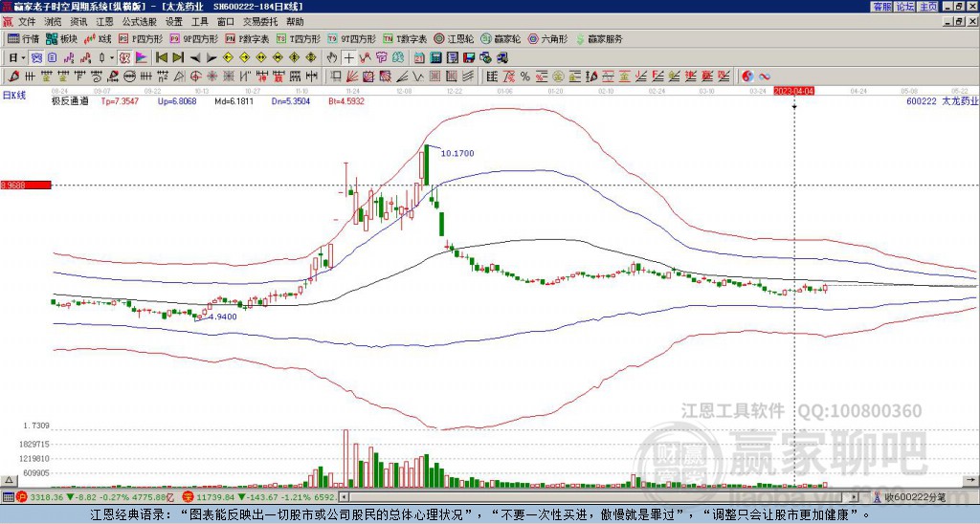
Task: Open the 工具 menu
Action: coord(200,22)
